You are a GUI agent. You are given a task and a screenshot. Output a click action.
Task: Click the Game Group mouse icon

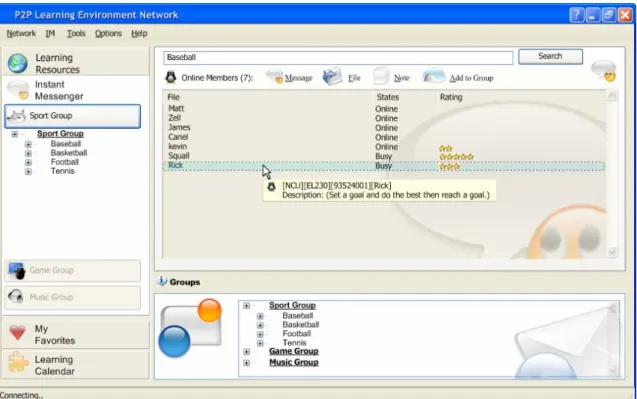[x=17, y=271]
